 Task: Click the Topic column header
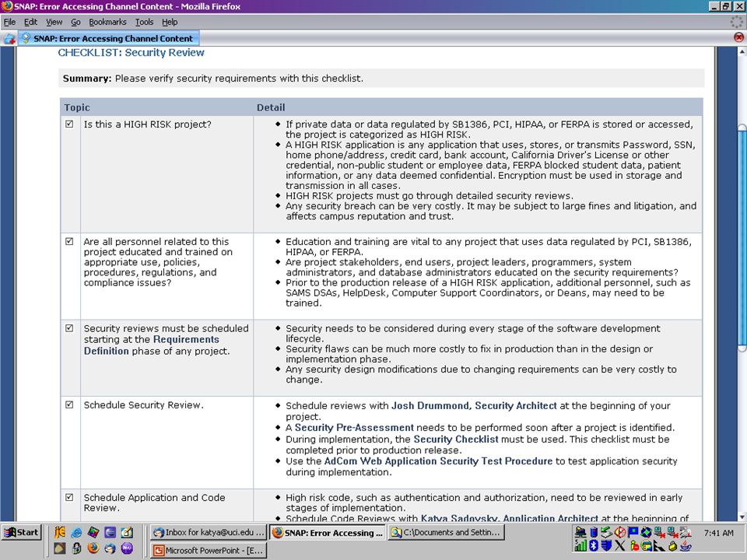77,107
